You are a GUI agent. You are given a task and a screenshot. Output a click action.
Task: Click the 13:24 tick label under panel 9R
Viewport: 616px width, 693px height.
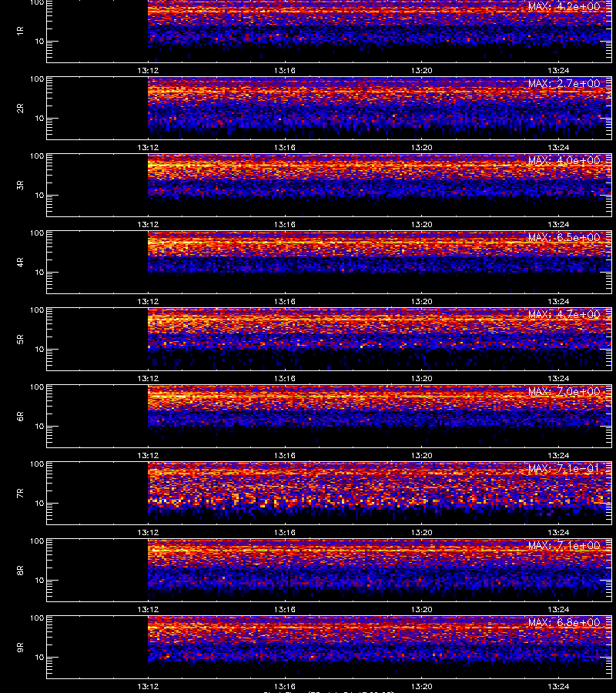coord(558,686)
